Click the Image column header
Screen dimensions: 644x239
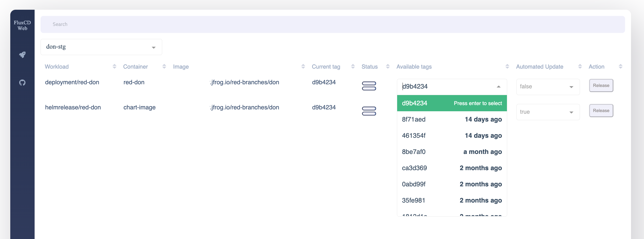point(181,67)
